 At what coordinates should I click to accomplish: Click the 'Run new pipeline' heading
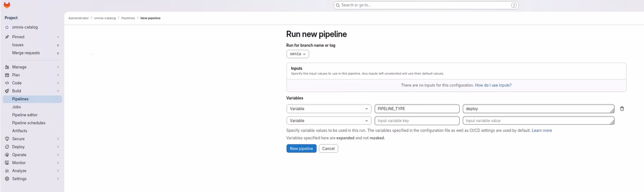click(x=317, y=34)
